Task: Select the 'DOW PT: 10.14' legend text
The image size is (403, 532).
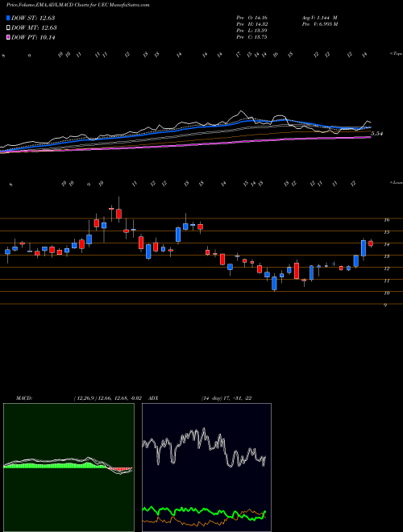Action: 33,37
